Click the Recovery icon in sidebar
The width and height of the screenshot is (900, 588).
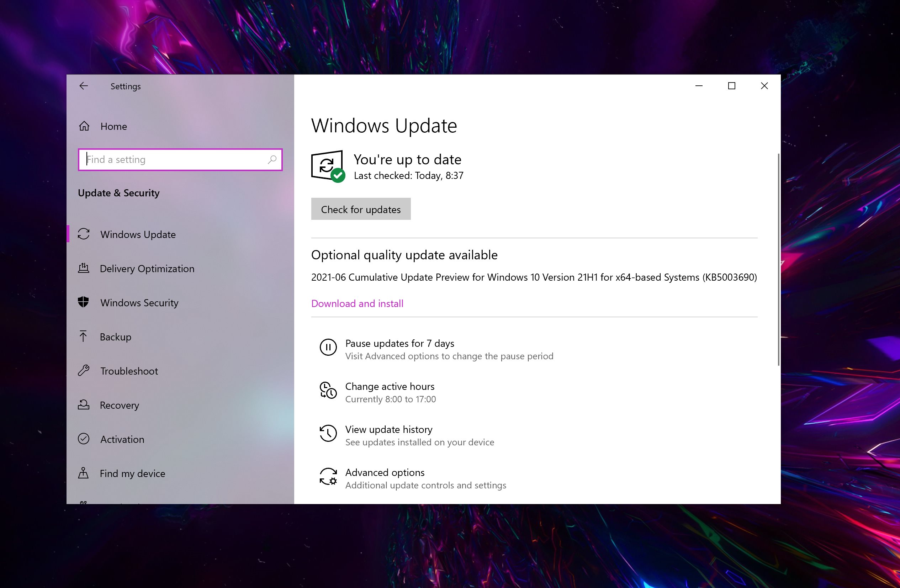84,404
